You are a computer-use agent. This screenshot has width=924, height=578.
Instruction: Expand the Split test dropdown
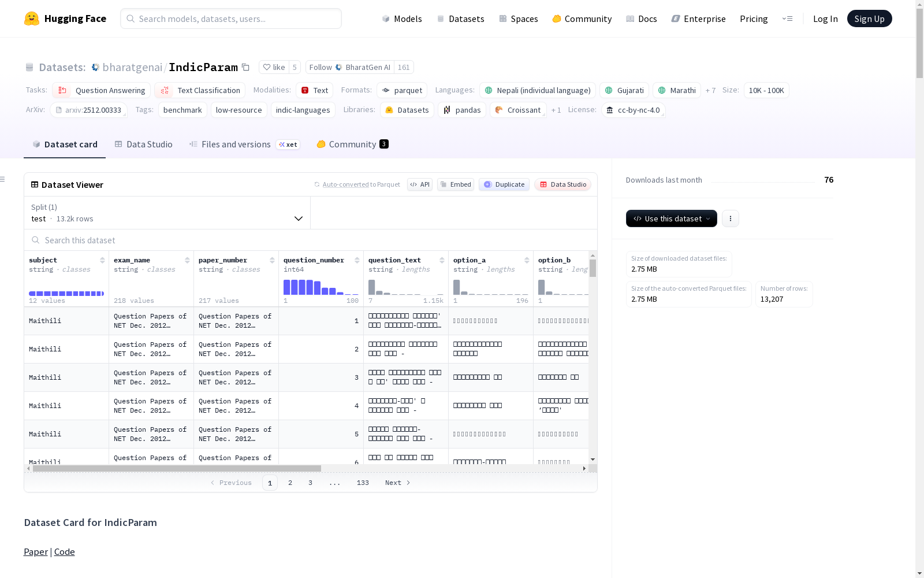(x=167, y=213)
